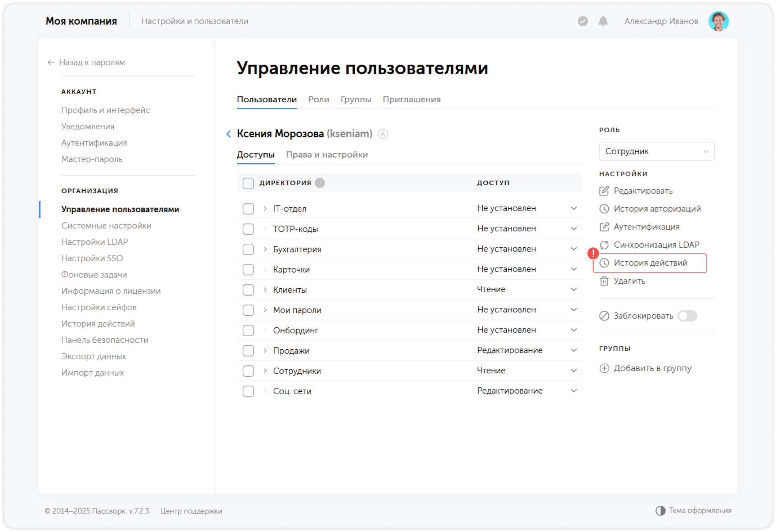Screen dimensions: 776x532
Task: Open access dropdown for Продажи row
Action: [574, 350]
